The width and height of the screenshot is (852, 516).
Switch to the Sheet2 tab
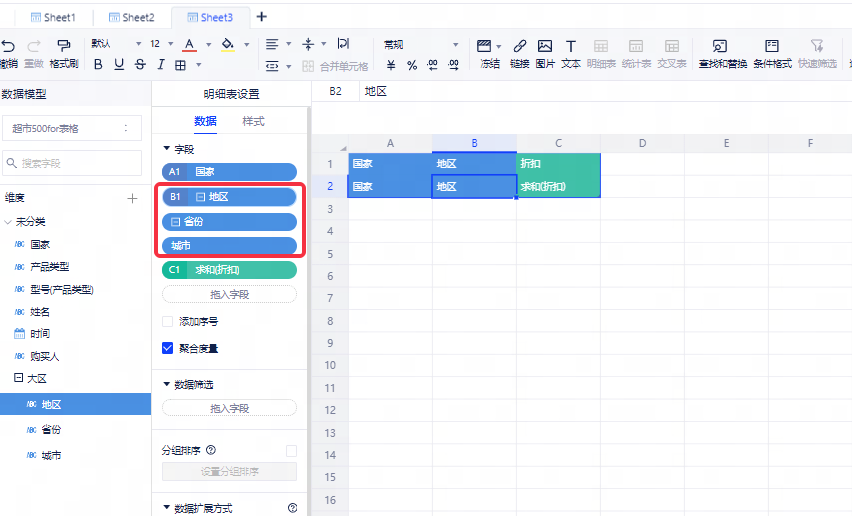point(131,17)
